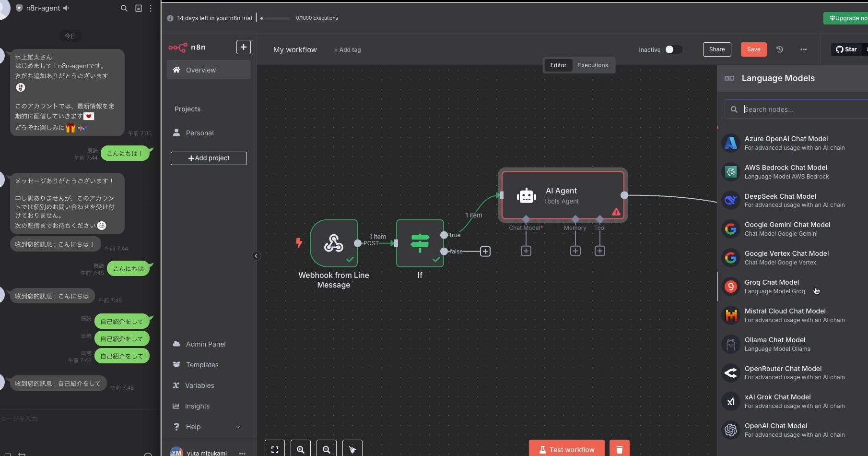This screenshot has width=868, height=456.
Task: Add node to If false branch
Action: 485,252
